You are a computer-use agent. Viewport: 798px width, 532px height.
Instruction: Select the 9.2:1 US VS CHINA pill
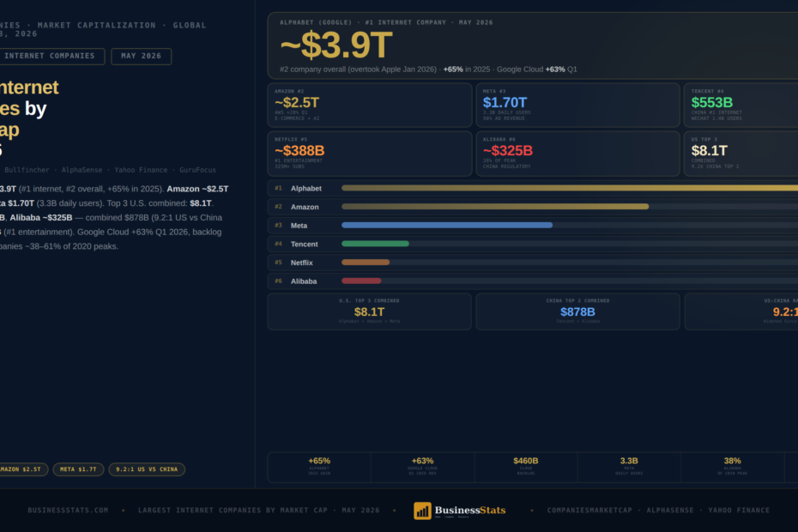tap(147, 469)
